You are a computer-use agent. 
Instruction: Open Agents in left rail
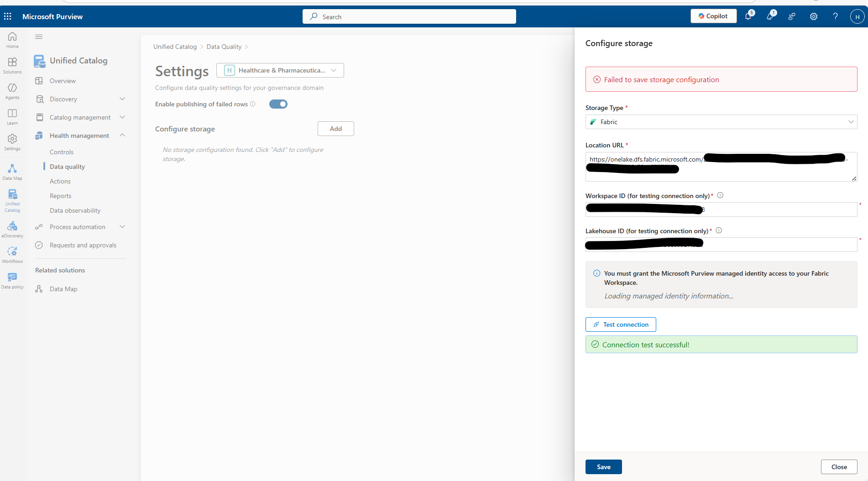12,91
